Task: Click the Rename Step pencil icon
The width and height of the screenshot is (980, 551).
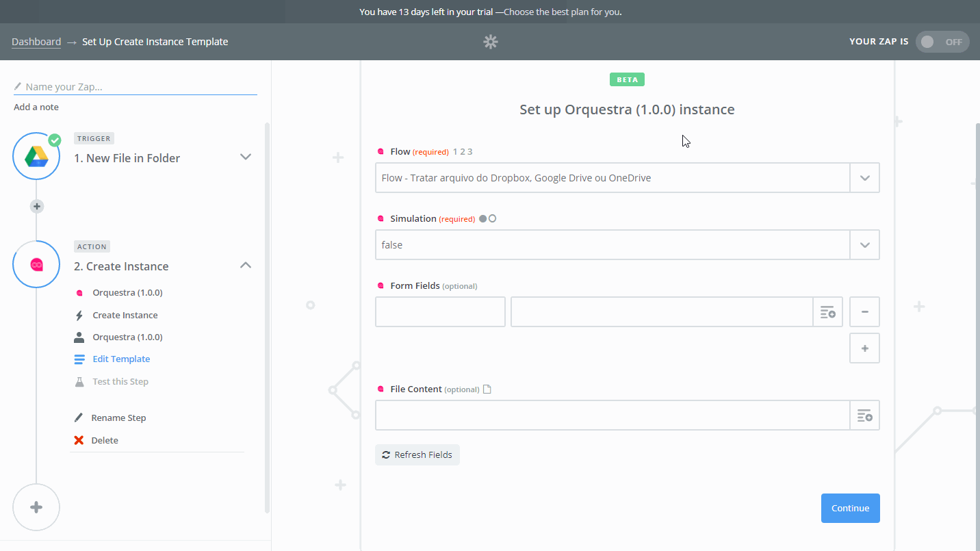Action: (x=79, y=418)
